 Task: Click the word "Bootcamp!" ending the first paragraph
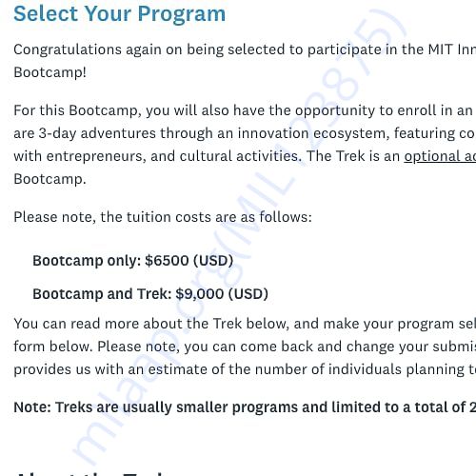[50, 72]
